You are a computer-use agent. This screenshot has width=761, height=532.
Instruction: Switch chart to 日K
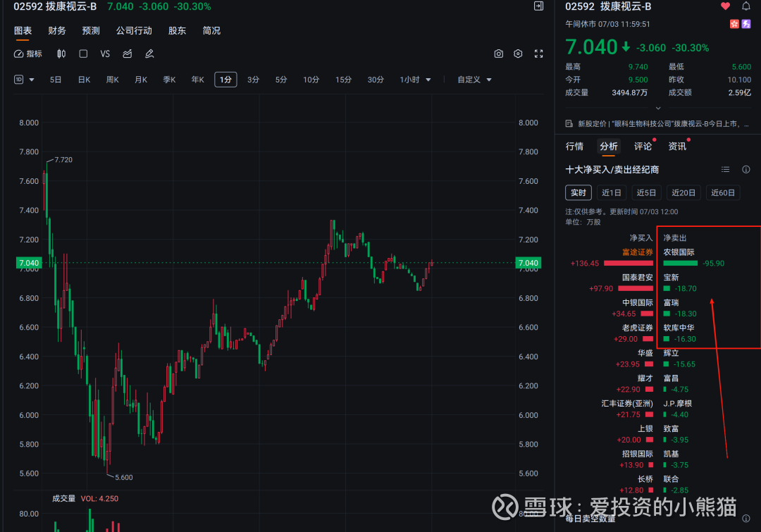pyautogui.click(x=84, y=80)
